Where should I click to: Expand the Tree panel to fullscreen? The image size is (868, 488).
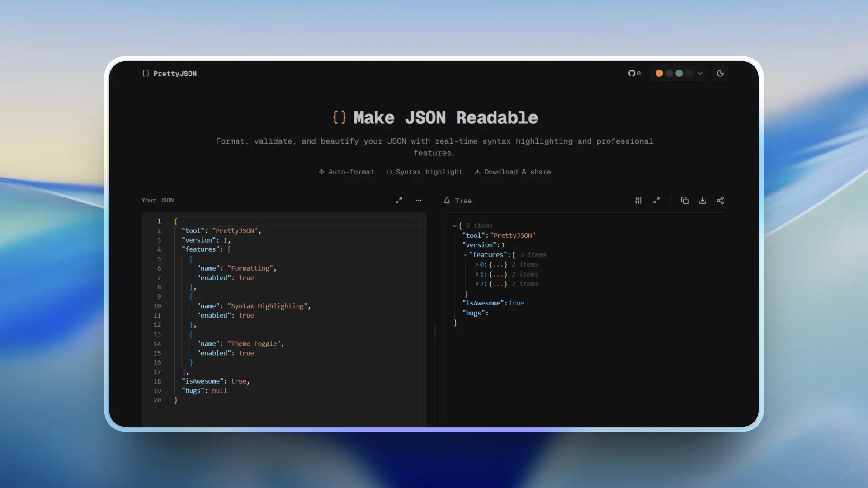657,200
